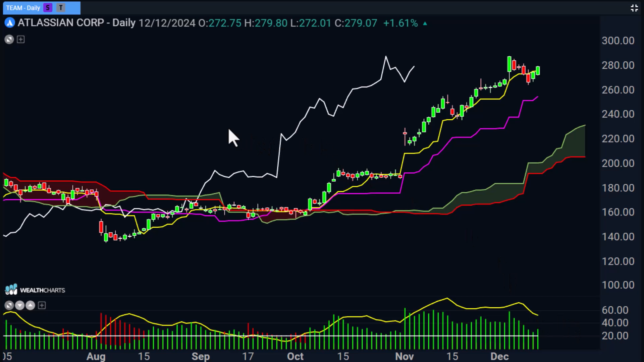Click the gray T badge on the tab
The height and width of the screenshot is (362, 644).
click(x=61, y=8)
